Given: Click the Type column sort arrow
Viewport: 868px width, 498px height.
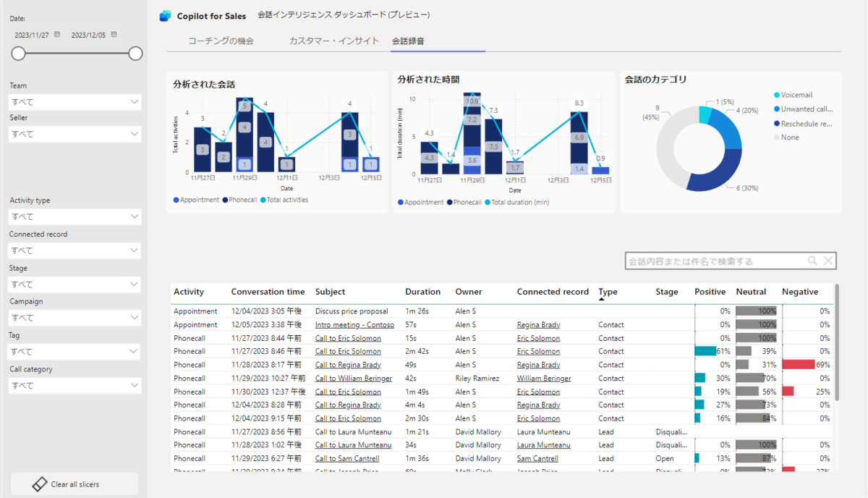Looking at the screenshot, I should (602, 299).
